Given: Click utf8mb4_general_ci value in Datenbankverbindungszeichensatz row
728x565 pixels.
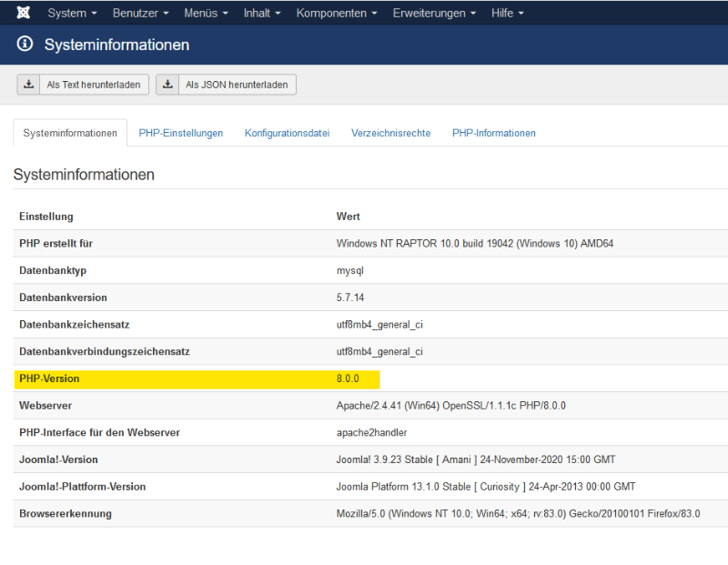Looking at the screenshot, I should [379, 351].
